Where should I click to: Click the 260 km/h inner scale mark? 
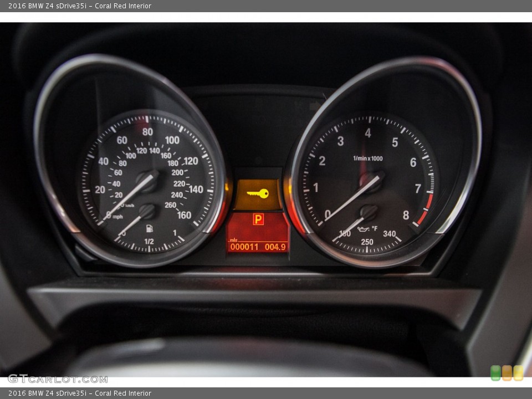tap(170, 205)
